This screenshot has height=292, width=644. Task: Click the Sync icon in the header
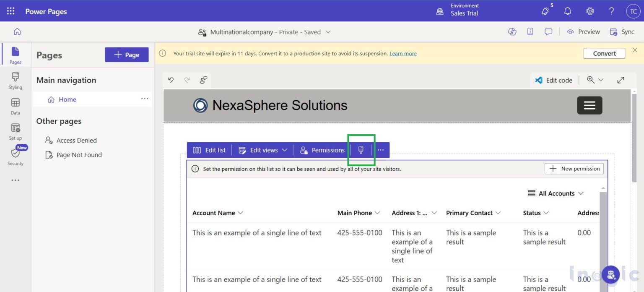[621, 31]
